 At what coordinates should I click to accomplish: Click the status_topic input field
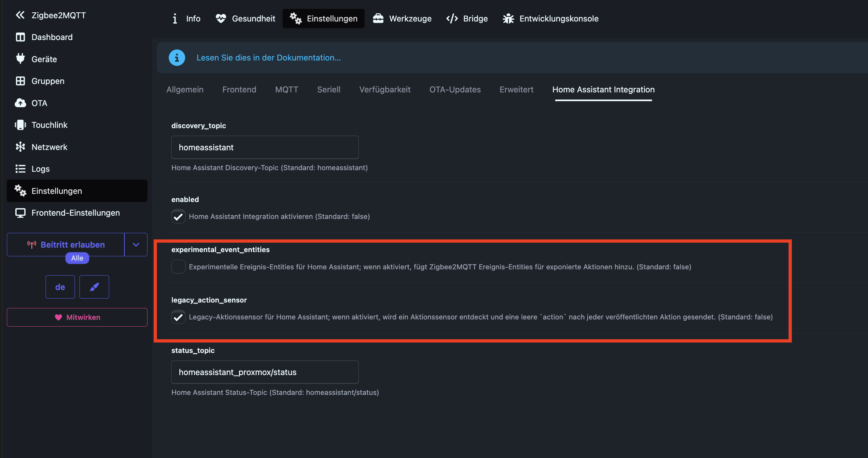(265, 372)
